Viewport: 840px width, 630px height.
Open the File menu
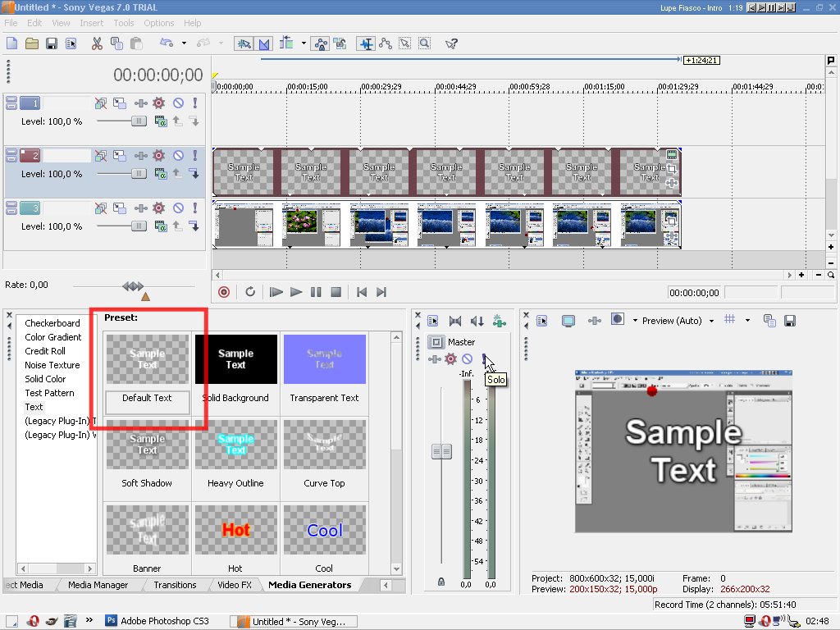11,23
